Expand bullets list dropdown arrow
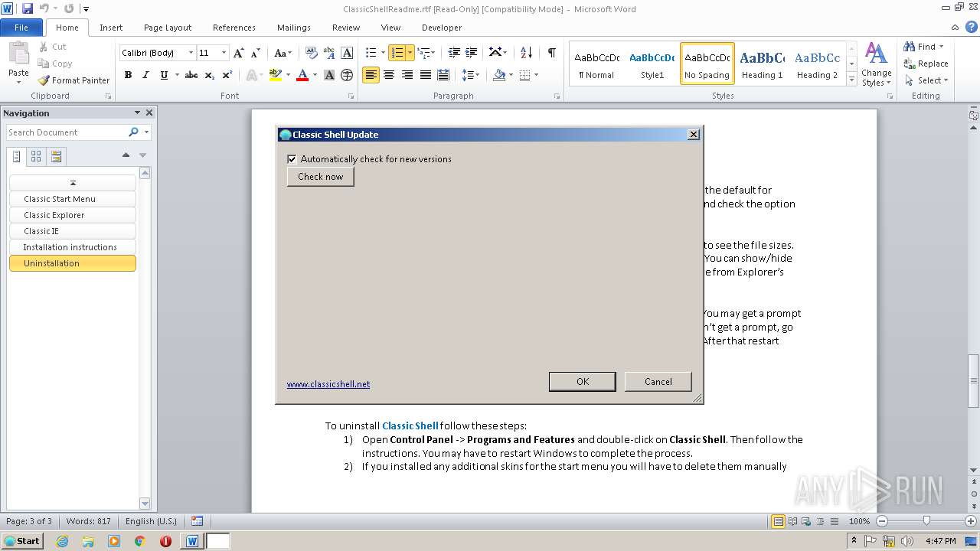Image resolution: width=980 pixels, height=551 pixels. pos(384,53)
